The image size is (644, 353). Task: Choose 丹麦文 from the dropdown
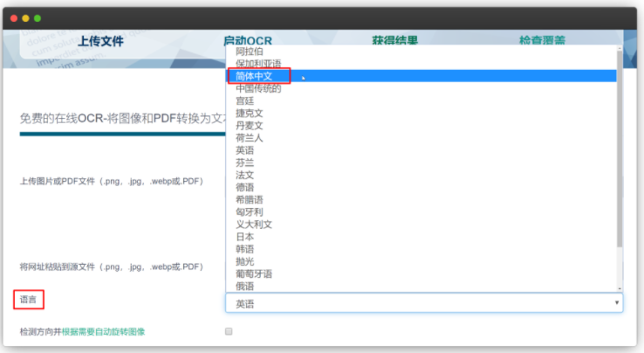coord(421,126)
